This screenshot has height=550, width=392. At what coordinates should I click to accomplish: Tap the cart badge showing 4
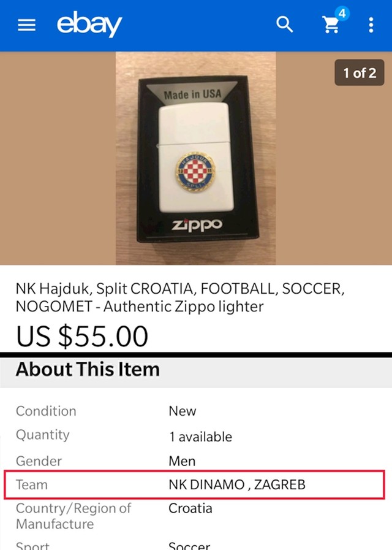(x=342, y=13)
